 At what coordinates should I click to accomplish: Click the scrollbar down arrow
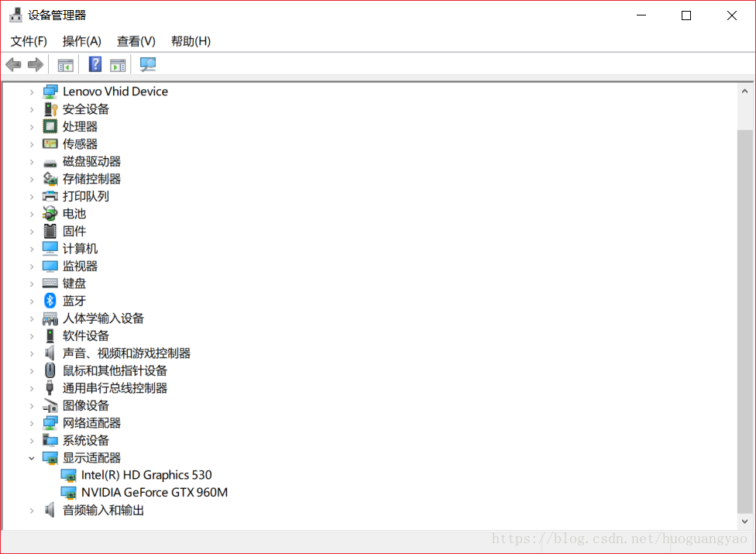pos(745,521)
